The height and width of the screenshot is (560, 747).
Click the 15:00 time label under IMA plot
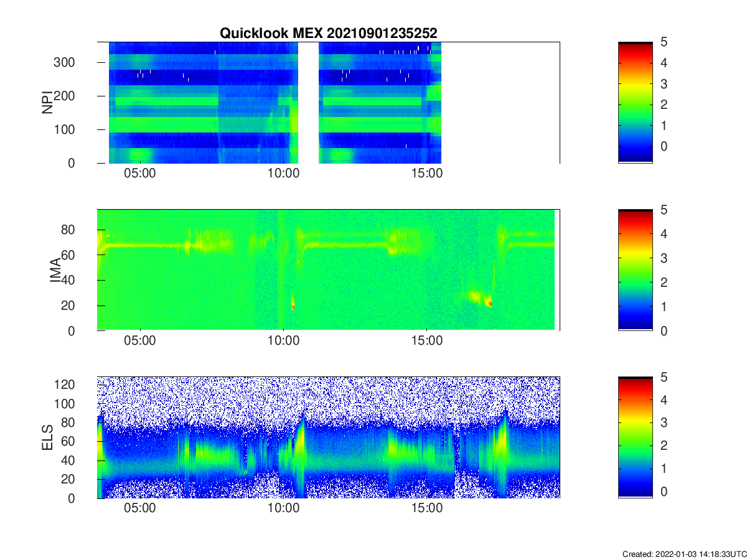(x=426, y=342)
